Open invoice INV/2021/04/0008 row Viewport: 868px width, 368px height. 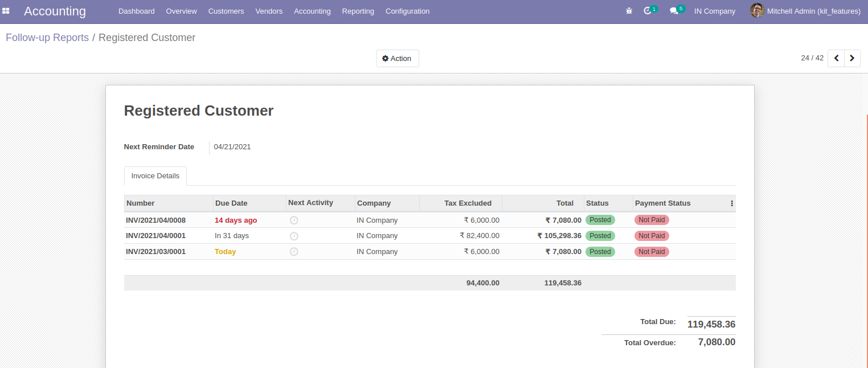point(155,220)
